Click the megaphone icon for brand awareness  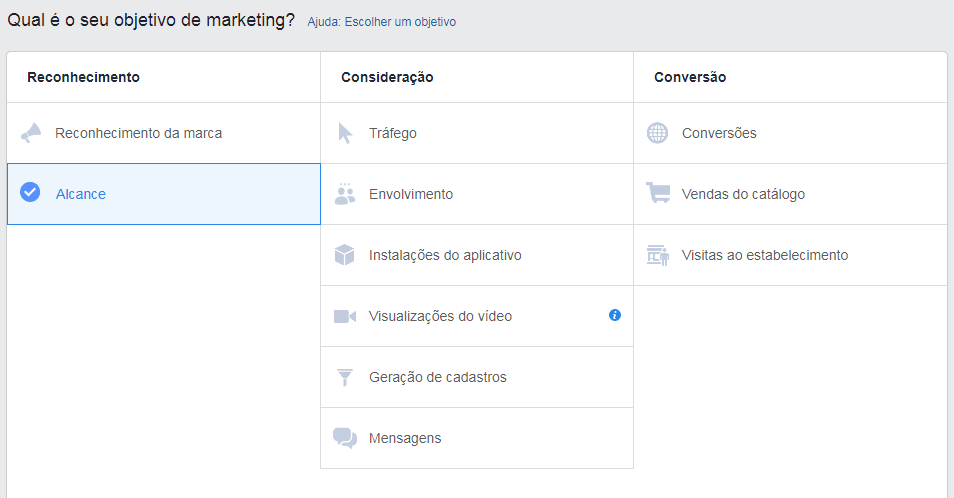pos(31,133)
